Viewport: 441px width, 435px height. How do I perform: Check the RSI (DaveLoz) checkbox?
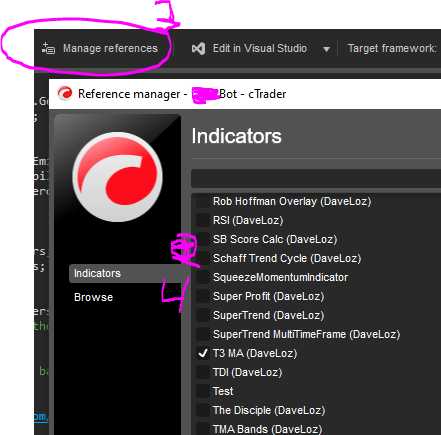203,220
